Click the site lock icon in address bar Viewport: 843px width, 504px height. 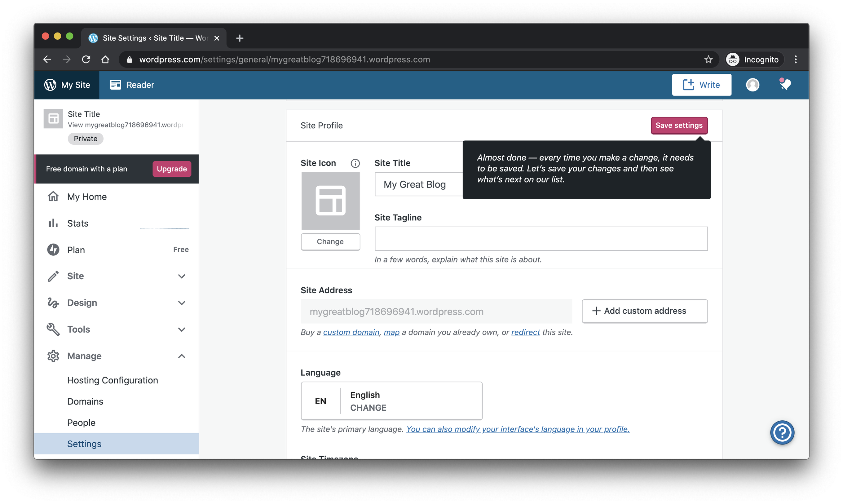pos(129,60)
